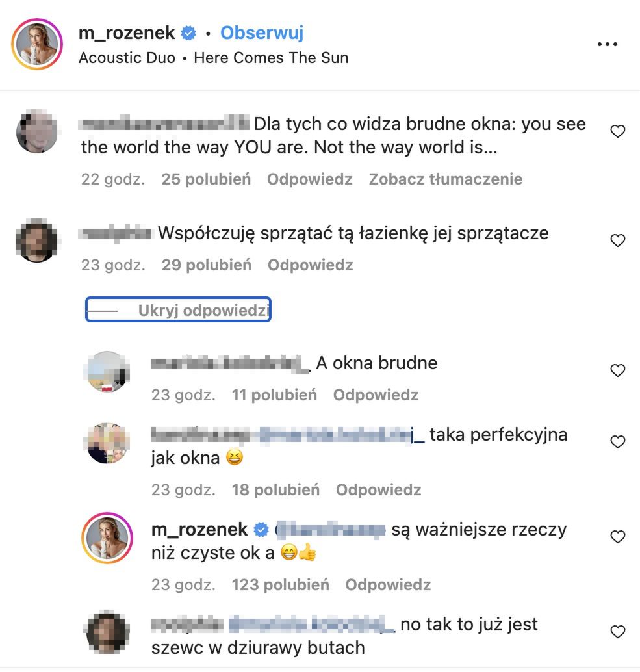Click m_rozenek's avatar beside her reply
The height and width of the screenshot is (672, 640).
[x=107, y=539]
